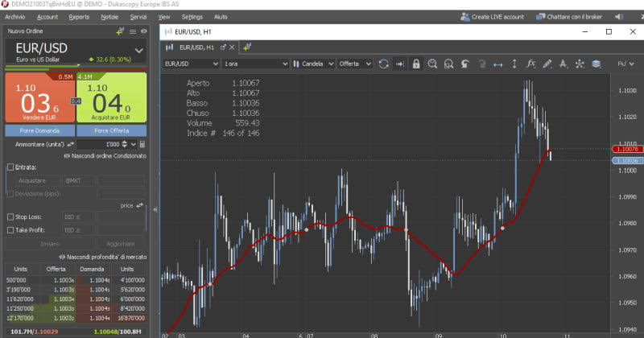
Task: Tick the Take Profit checkbox
Action: coord(10,230)
